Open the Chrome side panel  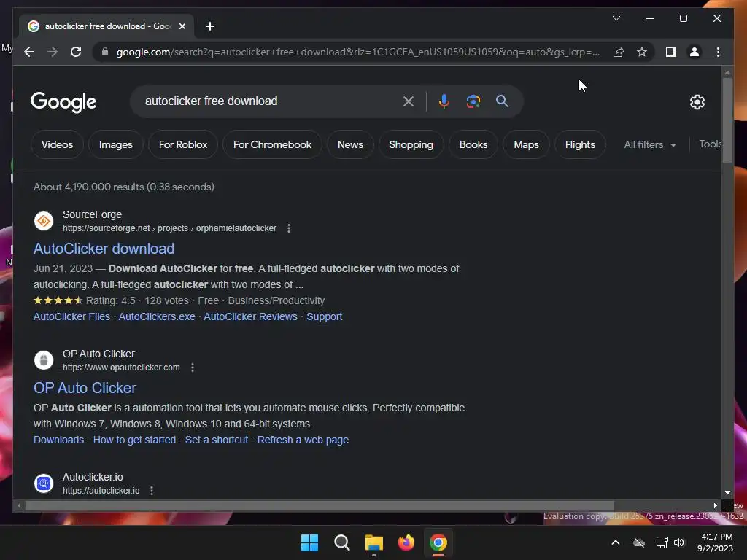671,52
